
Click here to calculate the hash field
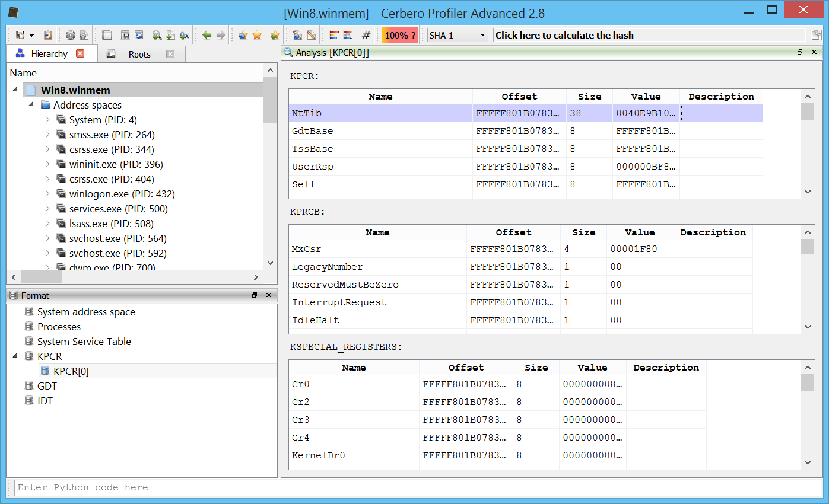(650, 35)
